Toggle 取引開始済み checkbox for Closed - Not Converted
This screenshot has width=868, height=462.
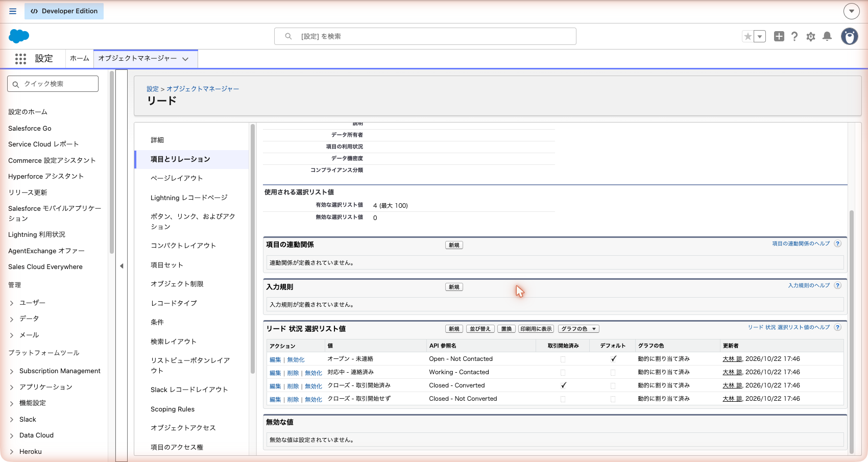pyautogui.click(x=563, y=399)
